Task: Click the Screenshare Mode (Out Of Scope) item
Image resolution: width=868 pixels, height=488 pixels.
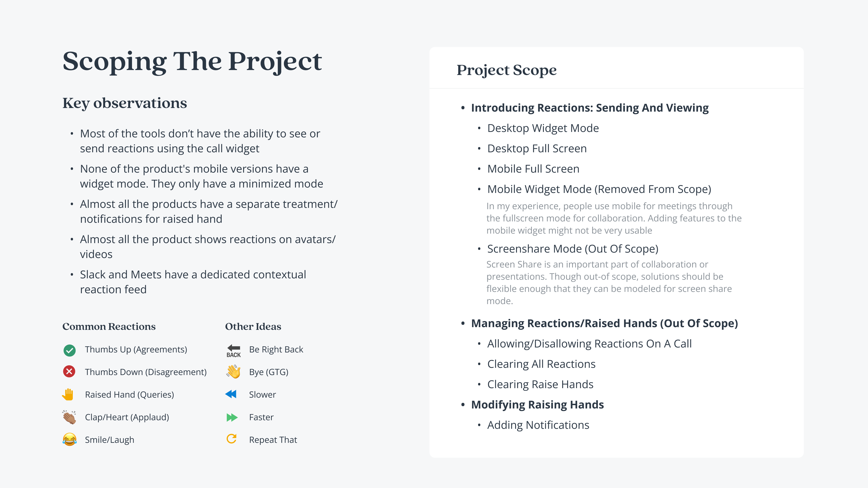Action: [573, 249]
